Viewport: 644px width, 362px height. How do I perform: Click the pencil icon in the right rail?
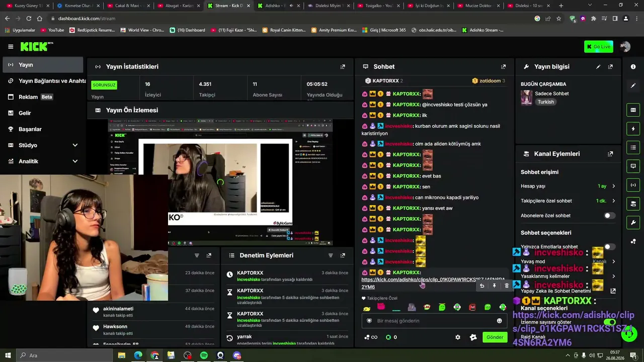pyautogui.click(x=633, y=85)
